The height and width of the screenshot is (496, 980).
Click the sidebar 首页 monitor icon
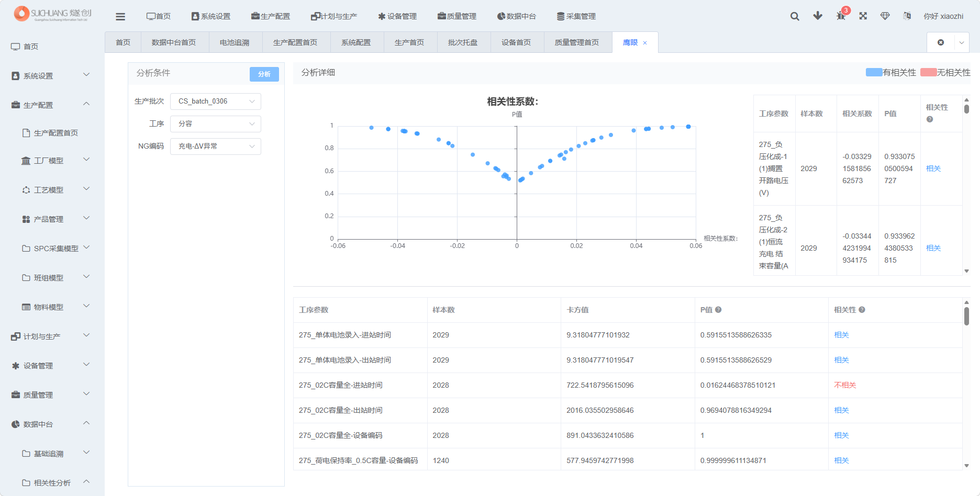[x=15, y=47]
